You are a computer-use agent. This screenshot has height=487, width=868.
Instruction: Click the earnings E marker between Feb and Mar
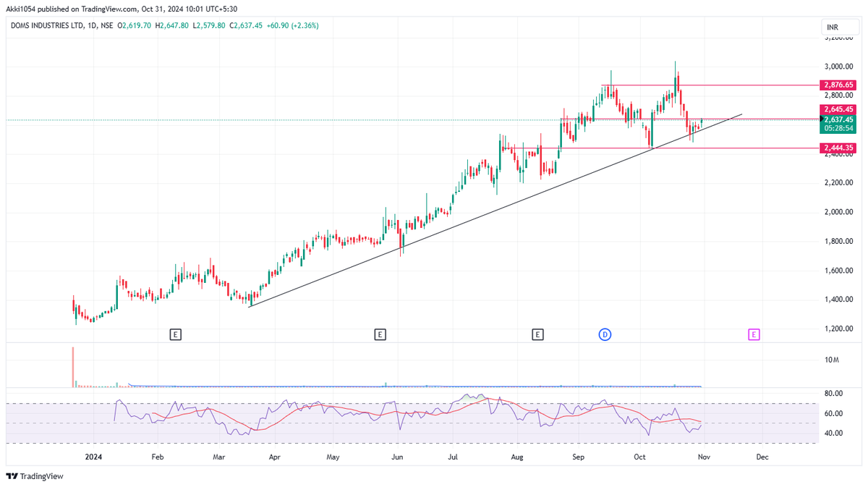(175, 334)
